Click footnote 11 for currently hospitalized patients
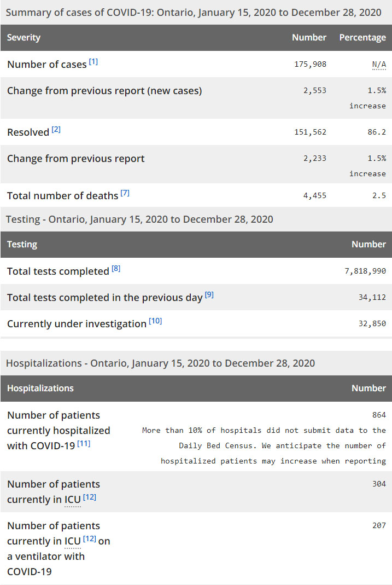392x585 pixels. pyautogui.click(x=84, y=443)
